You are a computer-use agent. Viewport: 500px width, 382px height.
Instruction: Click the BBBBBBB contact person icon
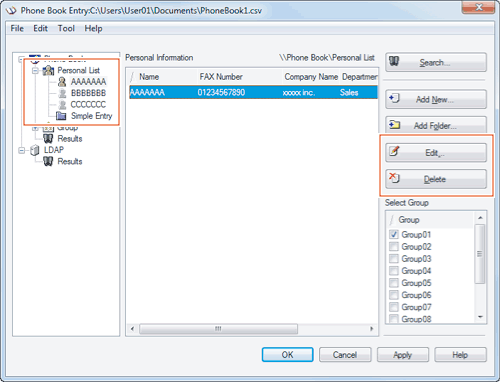pos(62,93)
